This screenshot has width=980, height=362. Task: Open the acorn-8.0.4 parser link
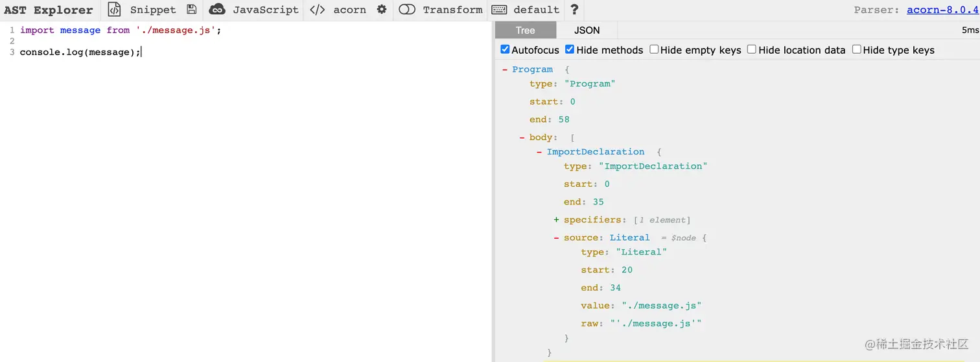point(943,10)
